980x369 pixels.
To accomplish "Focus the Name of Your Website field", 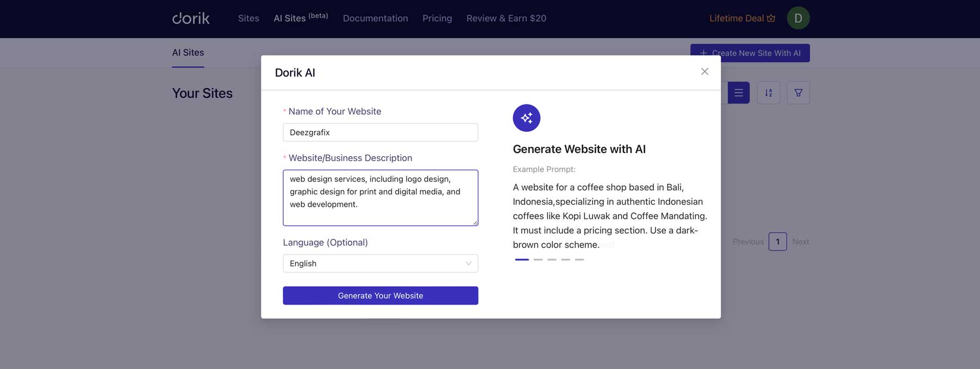I will (x=381, y=132).
